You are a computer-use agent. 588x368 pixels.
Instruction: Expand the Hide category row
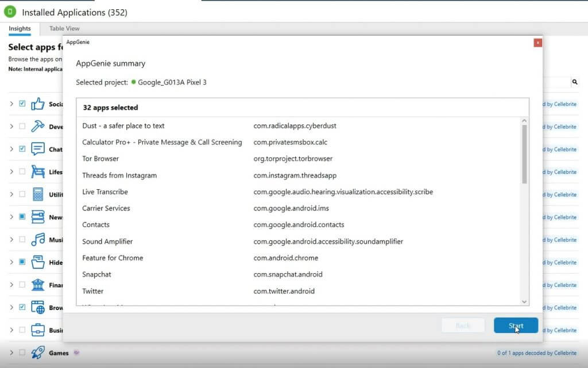pyautogui.click(x=11, y=262)
